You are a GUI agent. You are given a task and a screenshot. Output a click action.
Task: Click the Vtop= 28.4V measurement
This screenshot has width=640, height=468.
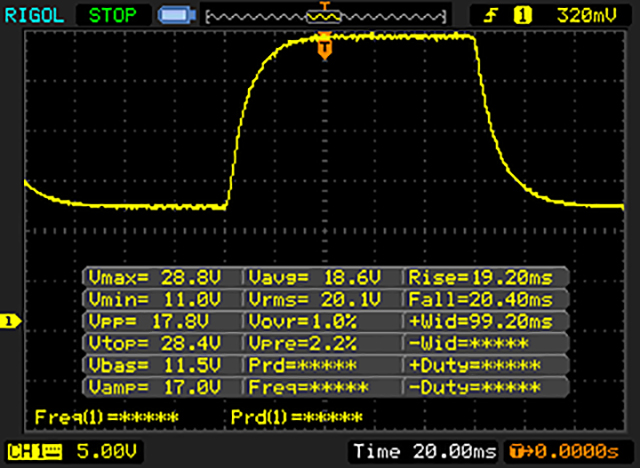155,343
